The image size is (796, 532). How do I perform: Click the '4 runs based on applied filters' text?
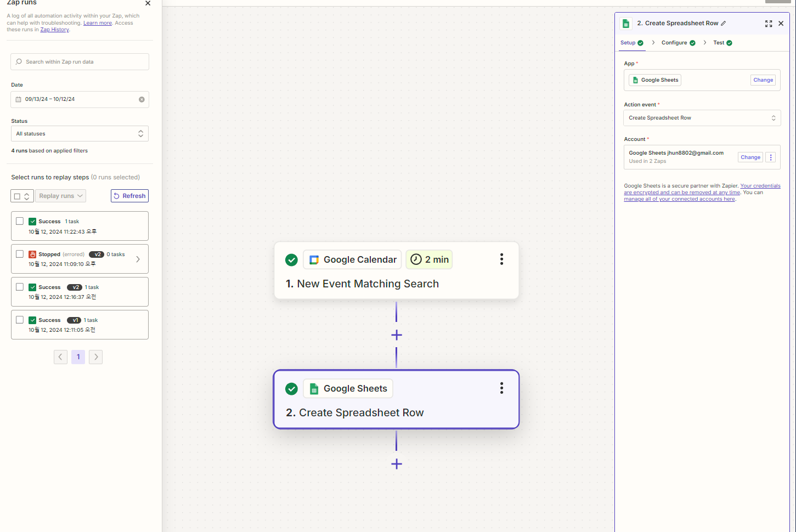coord(49,151)
